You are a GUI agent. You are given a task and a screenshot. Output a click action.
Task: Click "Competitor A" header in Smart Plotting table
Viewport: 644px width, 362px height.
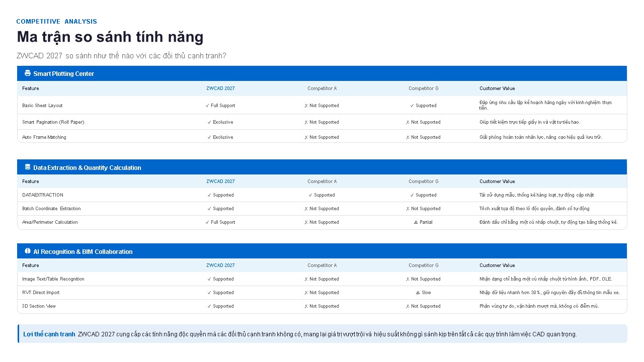[322, 88]
